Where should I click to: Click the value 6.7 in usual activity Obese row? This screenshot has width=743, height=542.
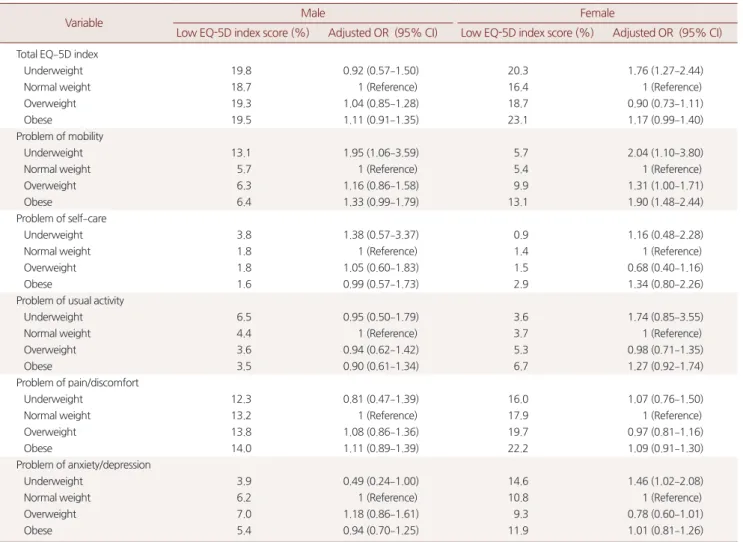click(521, 366)
